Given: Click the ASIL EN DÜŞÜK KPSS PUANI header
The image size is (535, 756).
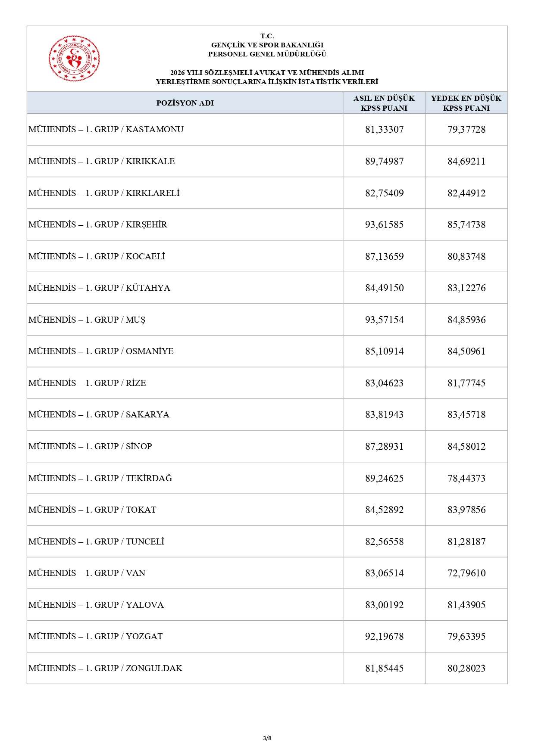Looking at the screenshot, I should (x=384, y=103).
